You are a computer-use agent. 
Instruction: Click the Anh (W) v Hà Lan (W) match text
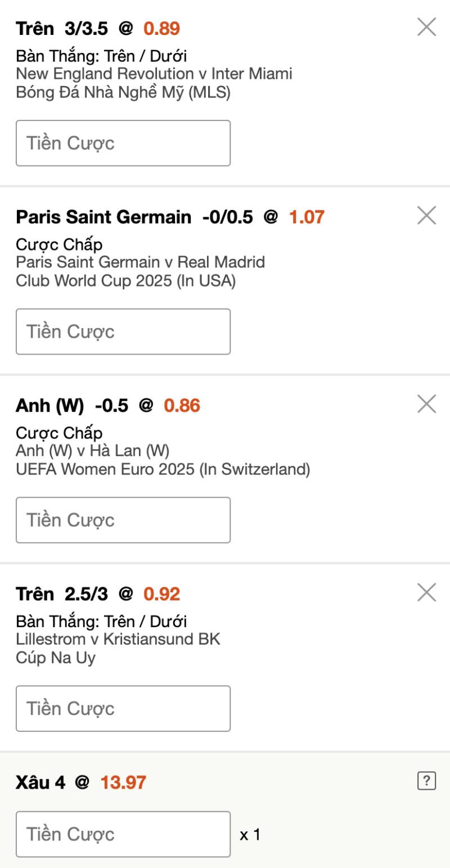(93, 451)
